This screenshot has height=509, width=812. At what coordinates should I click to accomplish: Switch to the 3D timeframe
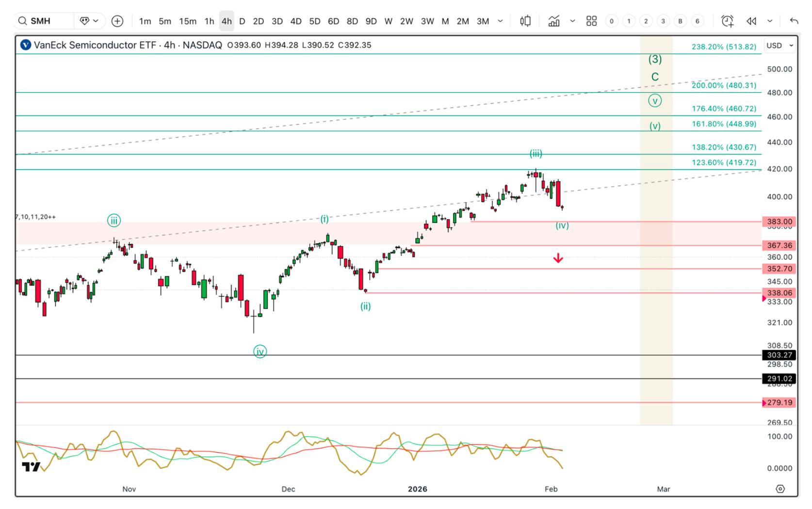277,21
